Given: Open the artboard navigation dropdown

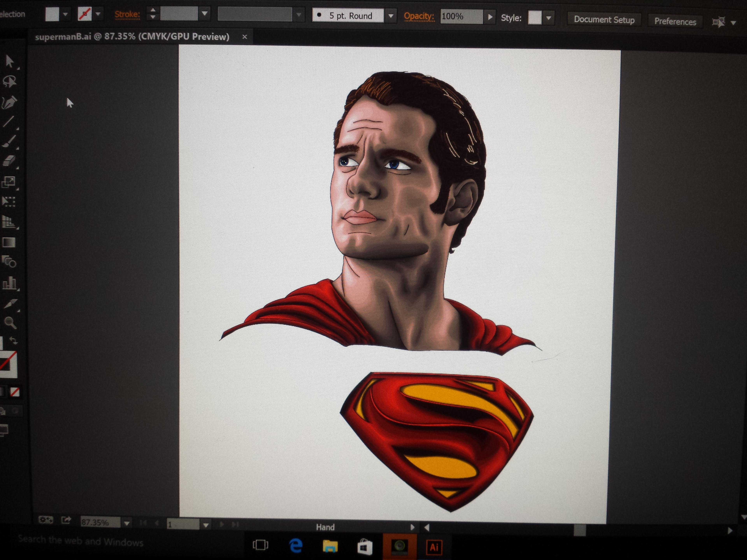Looking at the screenshot, I should coord(206,525).
